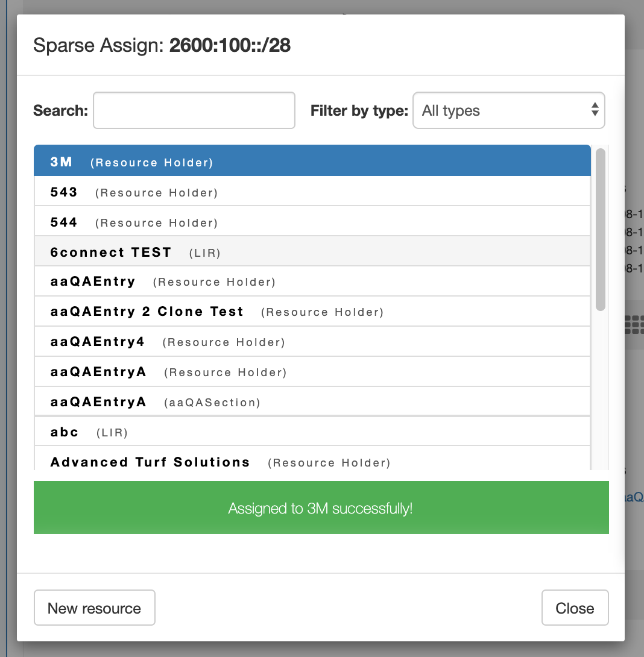Pick the abc LIR entry
The width and height of the screenshot is (644, 657).
312,432
